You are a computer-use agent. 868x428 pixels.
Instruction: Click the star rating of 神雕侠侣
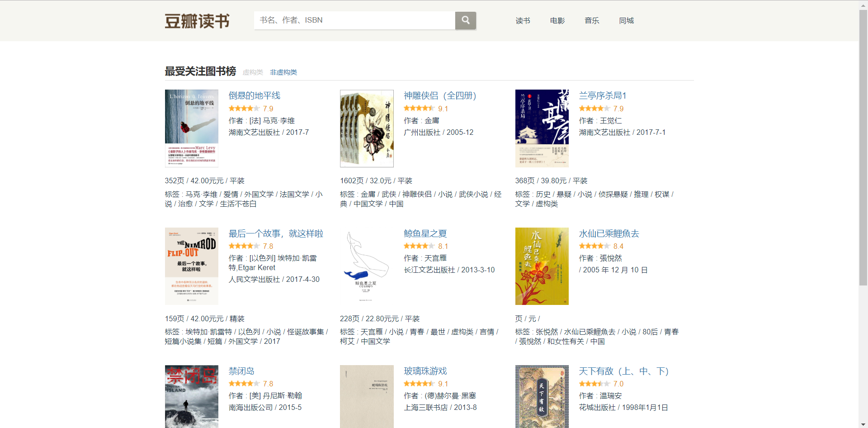point(419,109)
